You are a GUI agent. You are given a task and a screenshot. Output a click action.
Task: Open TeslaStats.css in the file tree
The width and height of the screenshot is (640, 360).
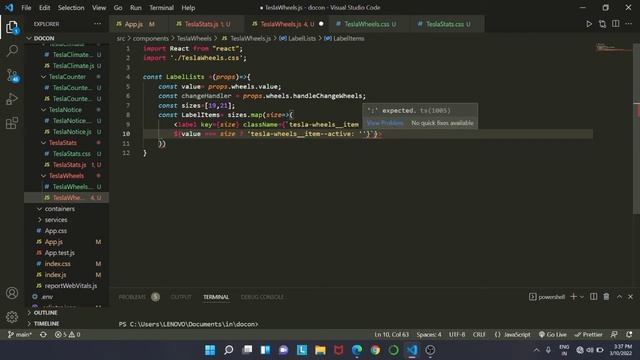(x=71, y=154)
